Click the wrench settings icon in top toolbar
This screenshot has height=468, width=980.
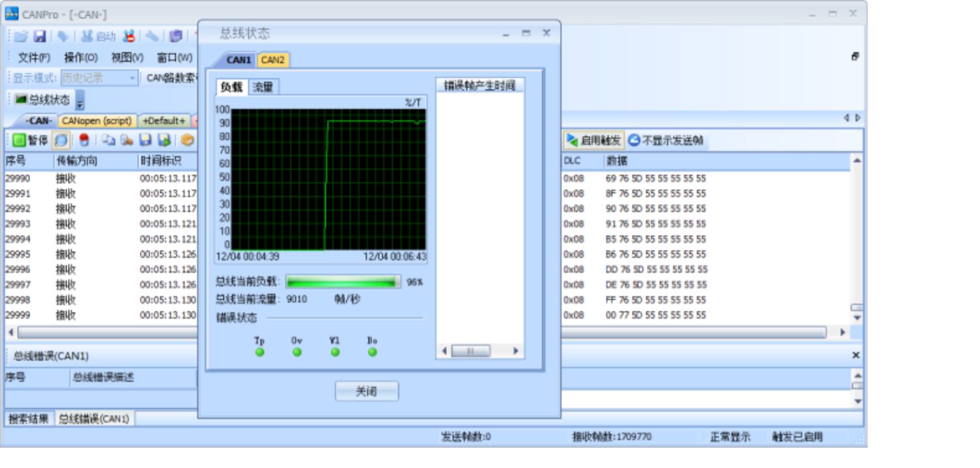point(152,37)
